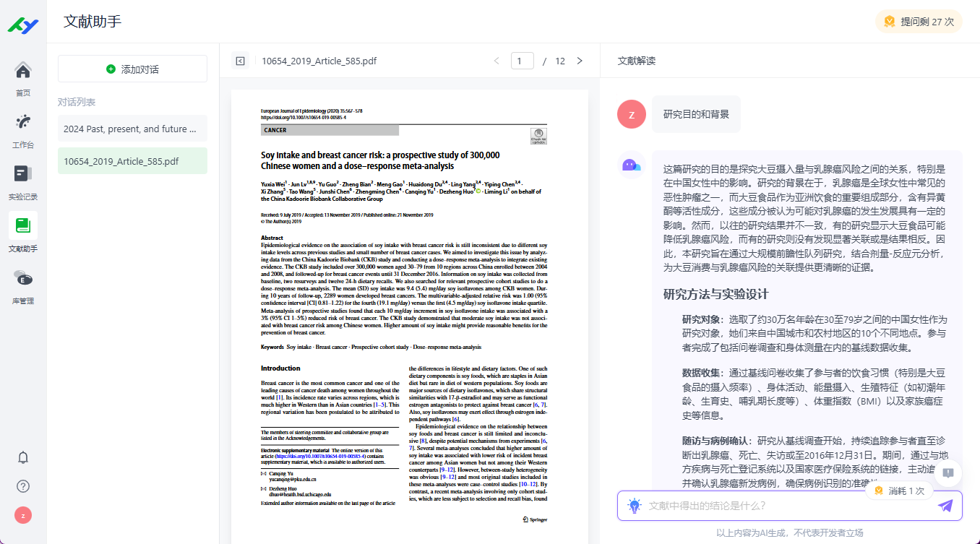
Task: Go to previous PDF page arrow
Action: (x=497, y=61)
